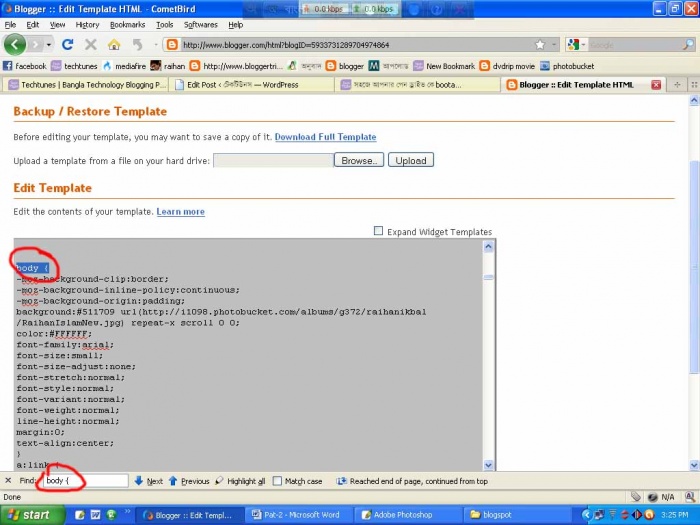The height and width of the screenshot is (525, 700).
Task: Open the techtunes bookmark
Action: pyautogui.click(x=74, y=66)
